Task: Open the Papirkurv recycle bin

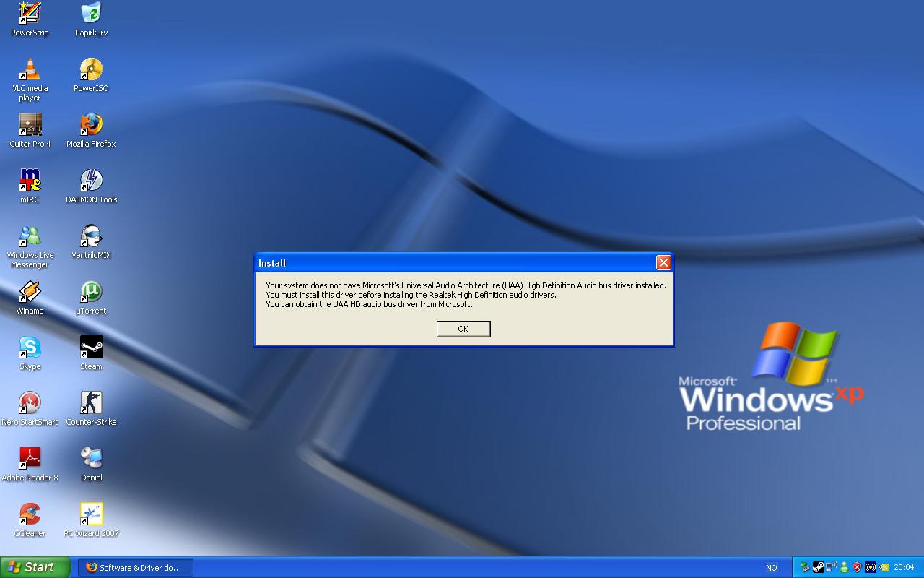Action: [91, 20]
